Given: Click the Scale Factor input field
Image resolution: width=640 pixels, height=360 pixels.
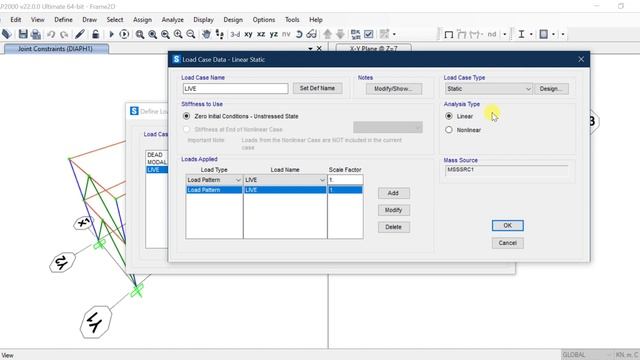Looking at the screenshot, I should 345,180.
